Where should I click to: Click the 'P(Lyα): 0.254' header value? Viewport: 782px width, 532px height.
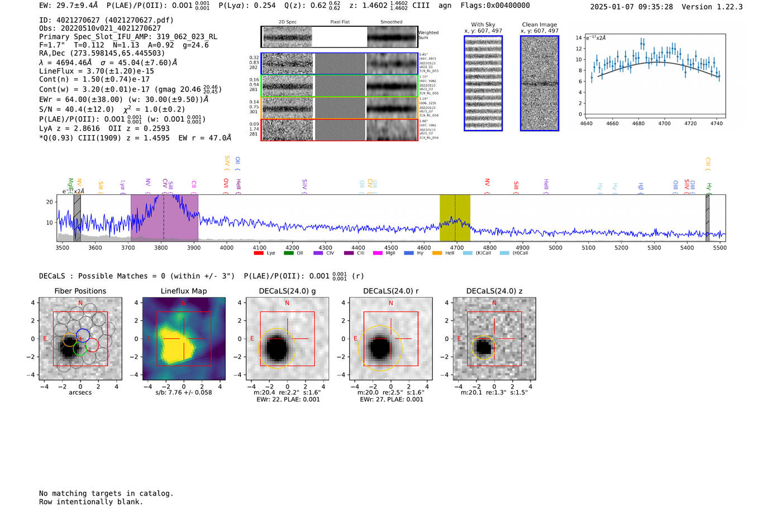pos(247,6)
